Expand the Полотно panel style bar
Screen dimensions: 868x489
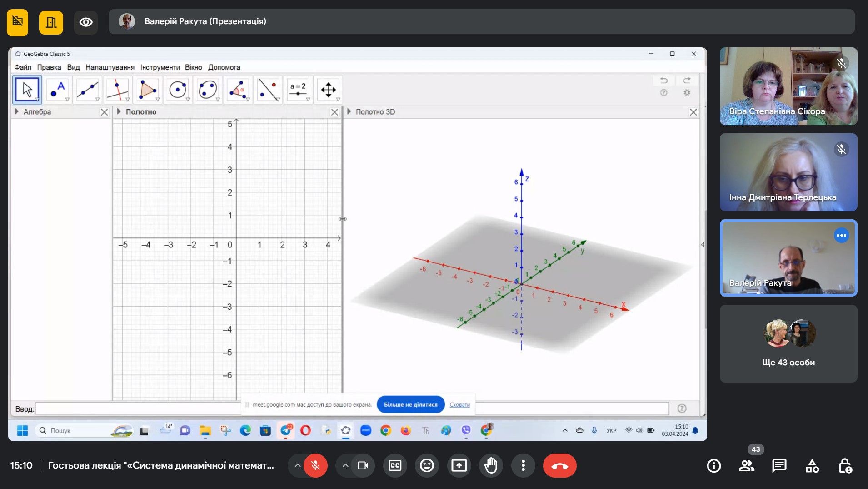[119, 111]
